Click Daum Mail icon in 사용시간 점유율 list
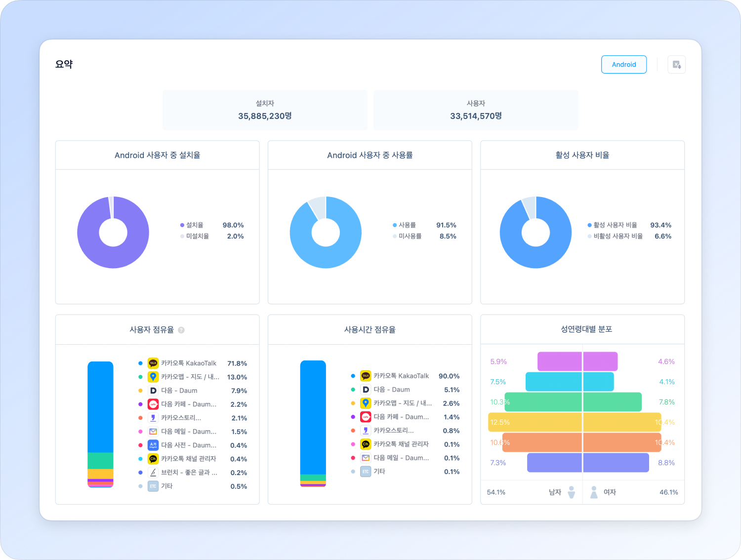The height and width of the screenshot is (560, 741). point(366,458)
